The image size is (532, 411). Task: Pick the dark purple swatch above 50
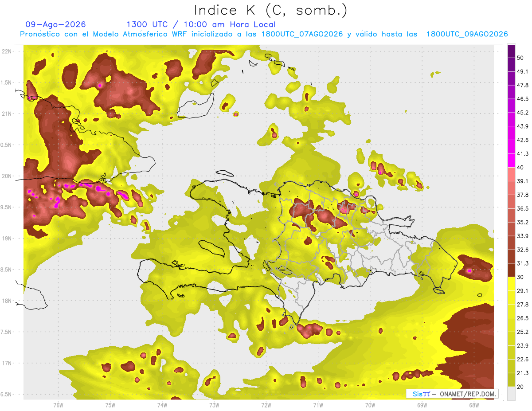[x=511, y=51]
